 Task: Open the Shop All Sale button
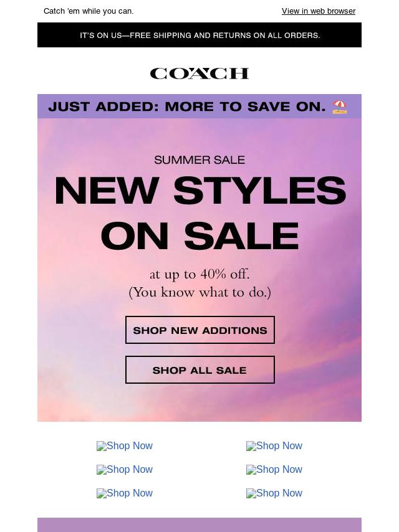200,370
